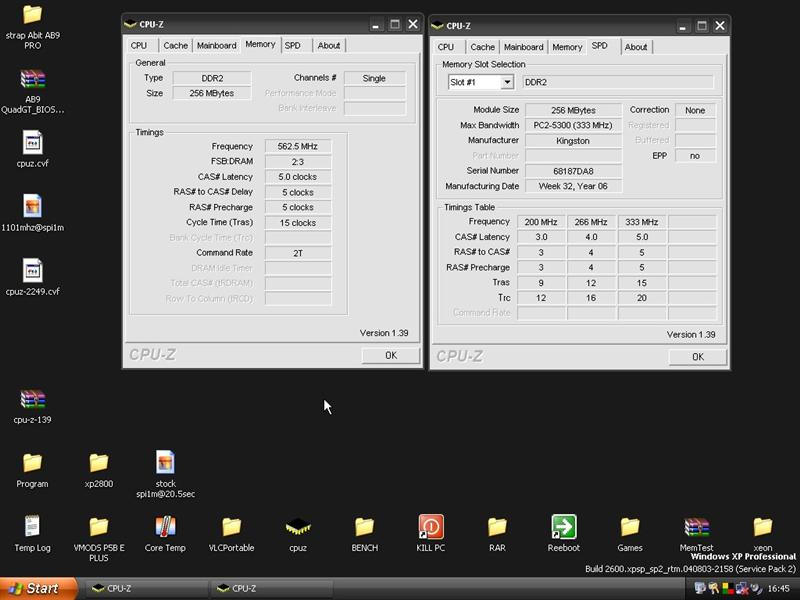Open Mainboard tab in right CPU-Z window

click(x=523, y=47)
